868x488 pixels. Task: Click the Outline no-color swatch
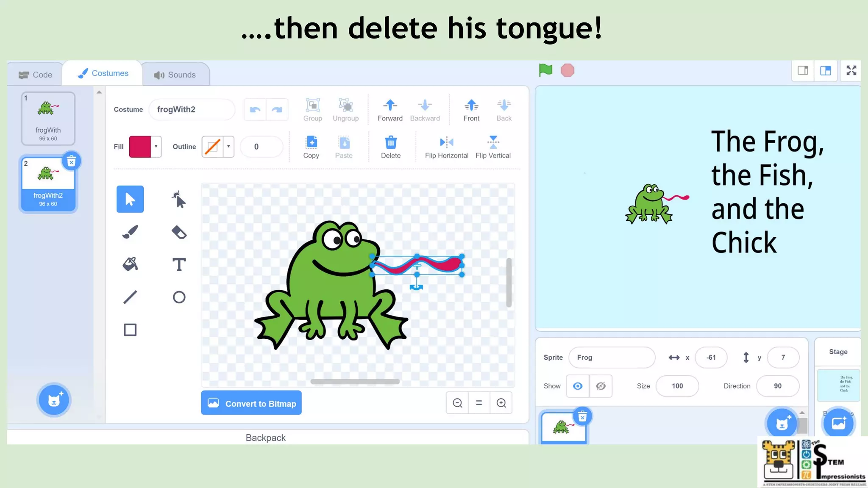[212, 147]
